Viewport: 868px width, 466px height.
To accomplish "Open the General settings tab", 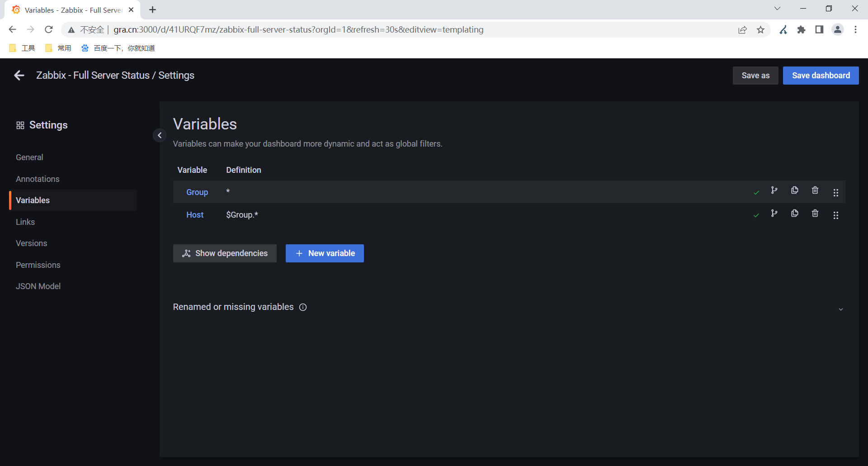I will click(x=29, y=157).
